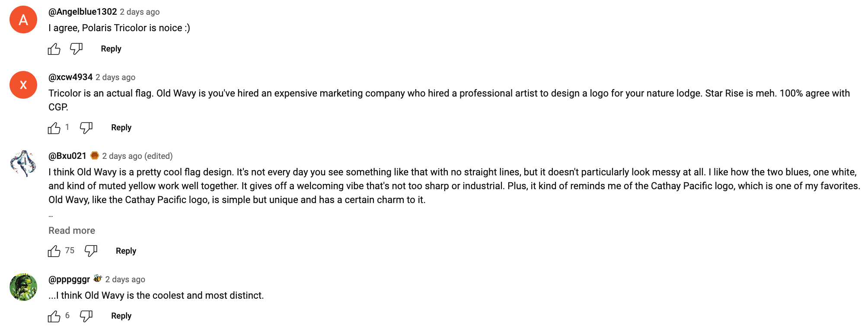Open @xcw4934's channel via username
Image resolution: width=868 pixels, height=329 pixels.
(x=70, y=77)
